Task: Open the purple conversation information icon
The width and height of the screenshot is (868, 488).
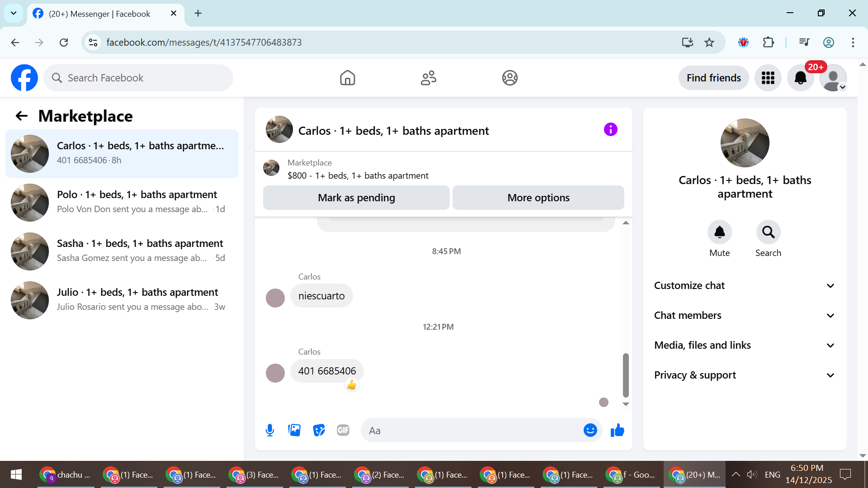Action: point(610,130)
